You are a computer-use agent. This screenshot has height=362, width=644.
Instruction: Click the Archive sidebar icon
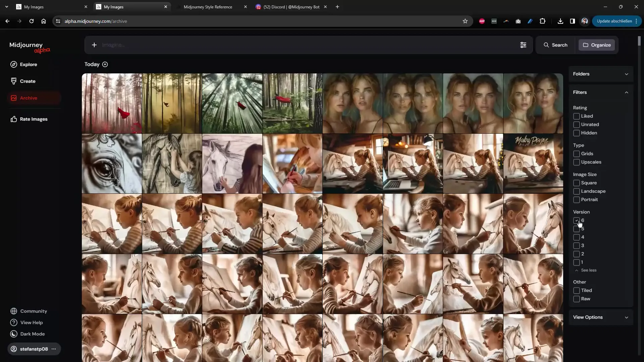[13, 98]
